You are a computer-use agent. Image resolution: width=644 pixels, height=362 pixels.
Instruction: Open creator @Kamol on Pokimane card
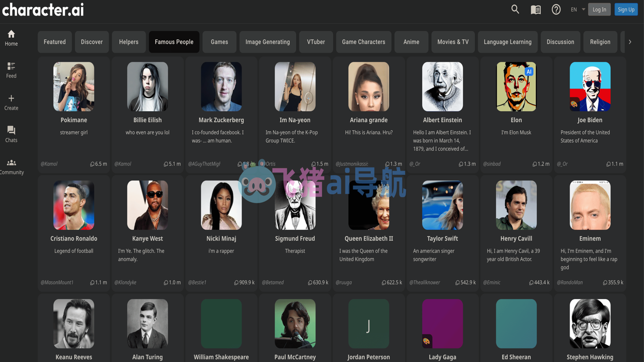pyautogui.click(x=49, y=164)
